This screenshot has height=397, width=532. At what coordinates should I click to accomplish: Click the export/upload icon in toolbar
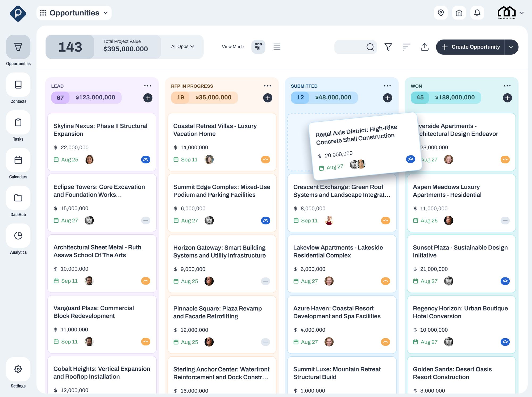pyautogui.click(x=425, y=47)
